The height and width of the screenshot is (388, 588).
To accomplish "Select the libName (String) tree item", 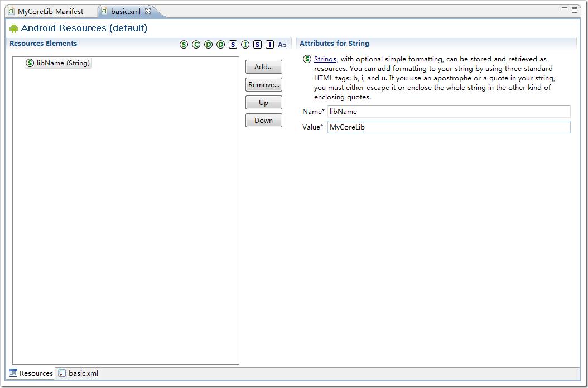I will [58, 63].
